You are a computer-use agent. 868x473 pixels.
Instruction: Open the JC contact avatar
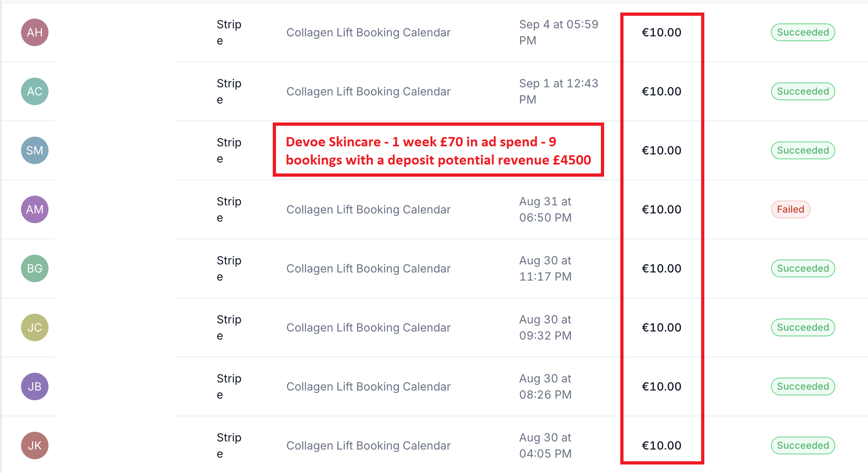[35, 327]
